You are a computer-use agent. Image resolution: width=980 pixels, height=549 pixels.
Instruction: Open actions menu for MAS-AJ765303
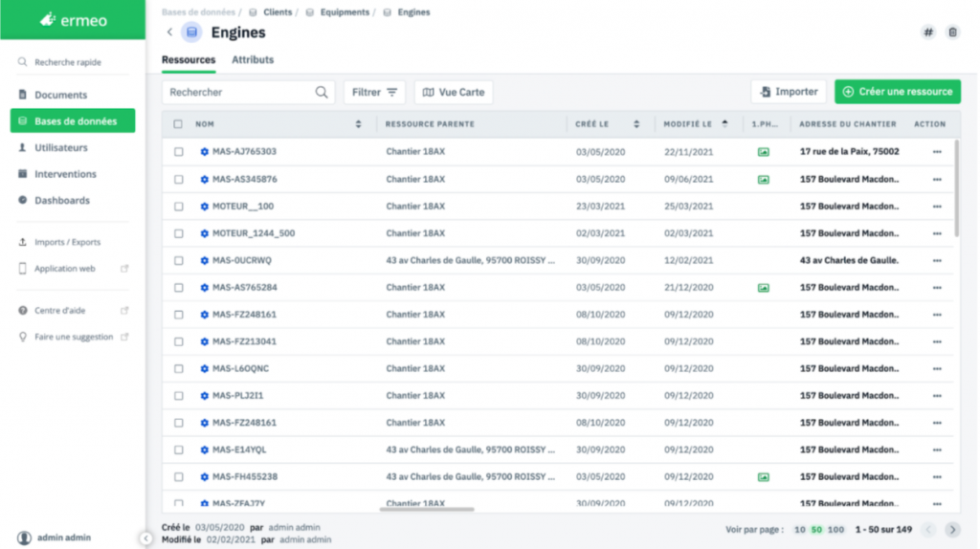click(x=937, y=152)
